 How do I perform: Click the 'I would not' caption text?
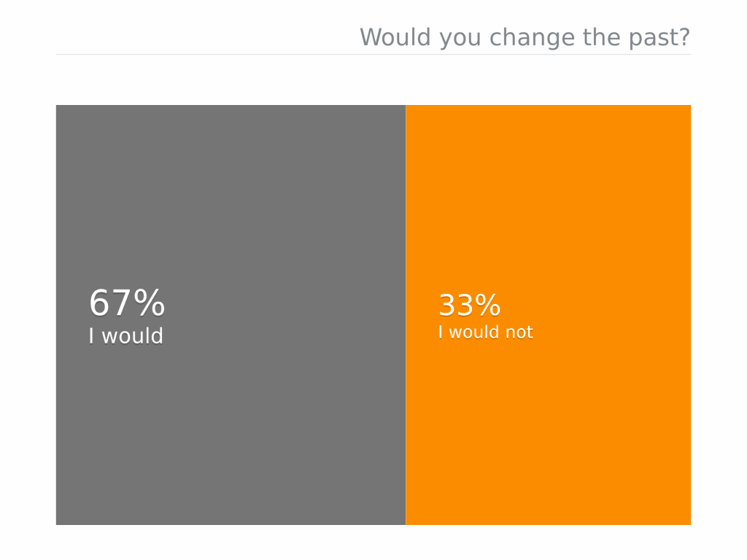tap(485, 332)
